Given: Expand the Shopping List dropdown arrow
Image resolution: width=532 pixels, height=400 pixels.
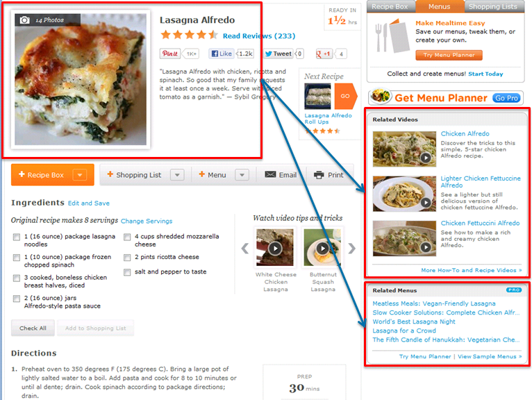Looking at the screenshot, I should [177, 175].
